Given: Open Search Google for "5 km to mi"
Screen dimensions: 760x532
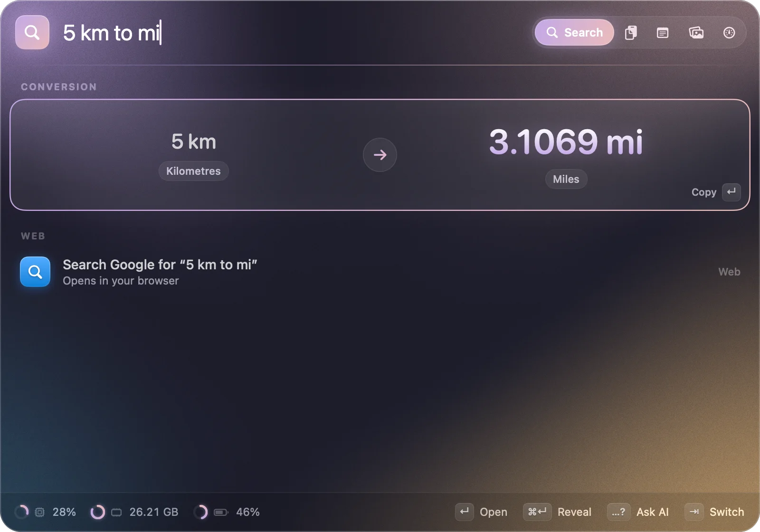Looking at the screenshot, I should (x=380, y=272).
